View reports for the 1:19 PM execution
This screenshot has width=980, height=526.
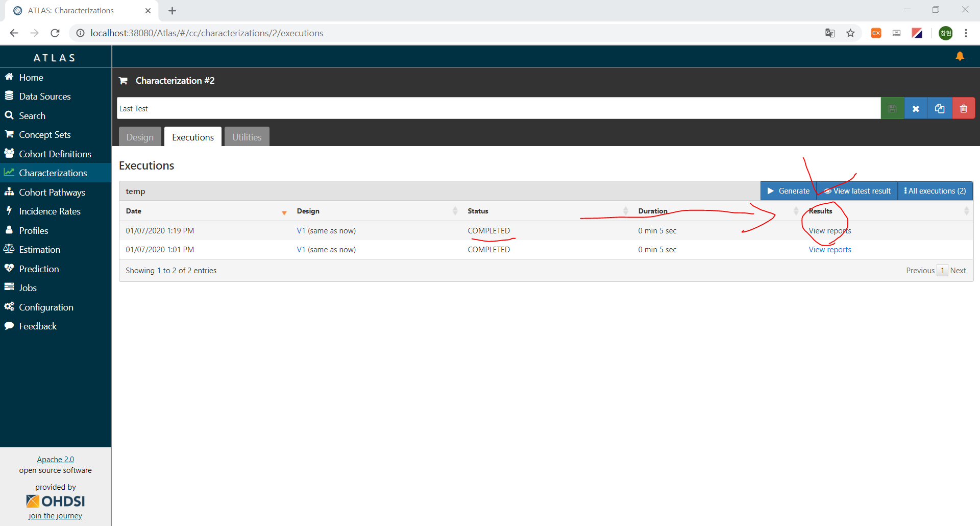click(829, 230)
